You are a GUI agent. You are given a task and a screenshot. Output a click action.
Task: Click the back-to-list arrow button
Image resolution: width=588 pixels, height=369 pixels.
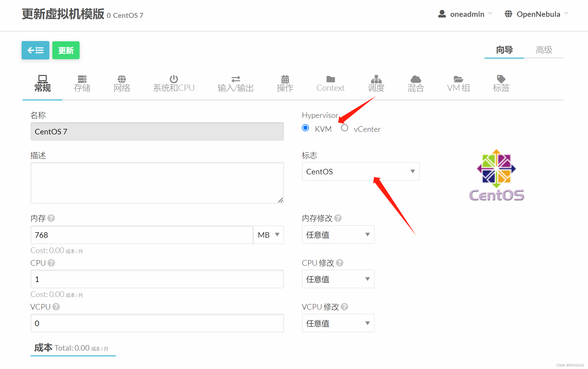pos(35,50)
